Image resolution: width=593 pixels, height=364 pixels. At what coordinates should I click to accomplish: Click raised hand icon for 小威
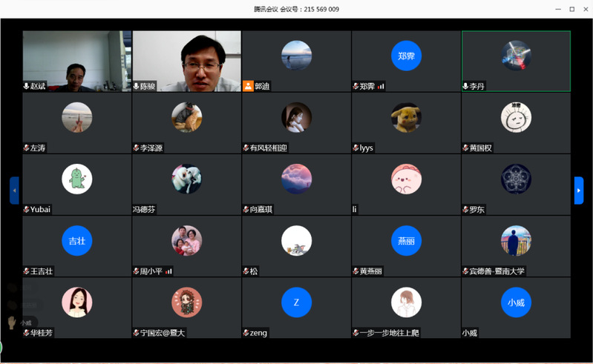[x=11, y=322]
